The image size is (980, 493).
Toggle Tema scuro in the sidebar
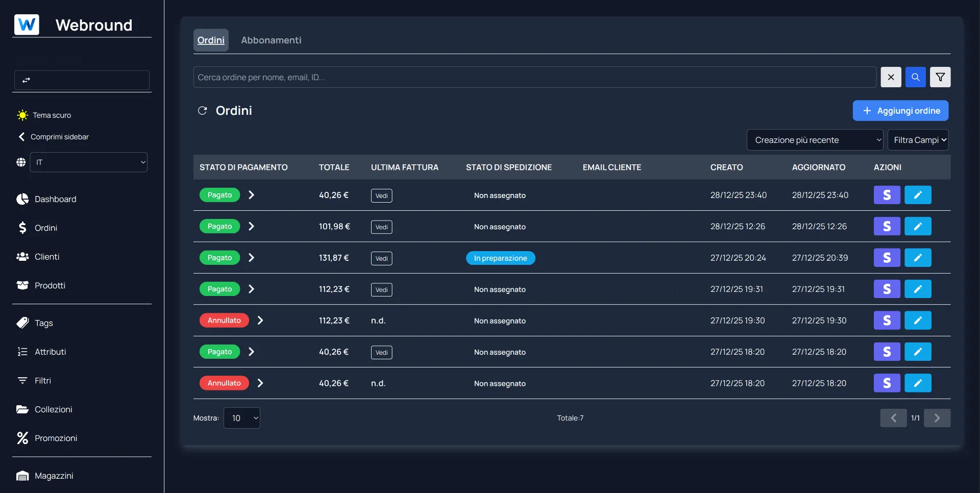[52, 115]
